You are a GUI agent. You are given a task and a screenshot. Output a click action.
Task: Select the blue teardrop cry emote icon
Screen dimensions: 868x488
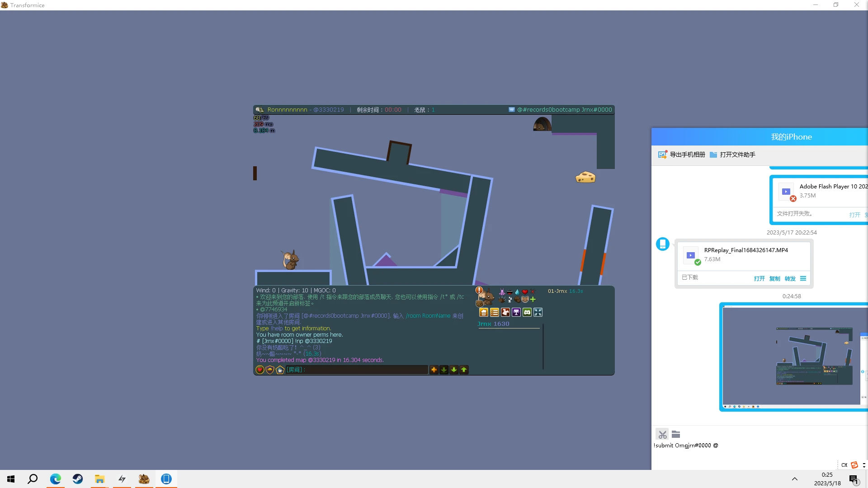point(517,292)
